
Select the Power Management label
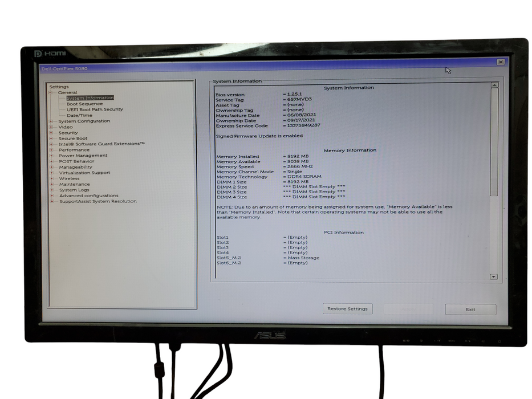[x=83, y=156]
